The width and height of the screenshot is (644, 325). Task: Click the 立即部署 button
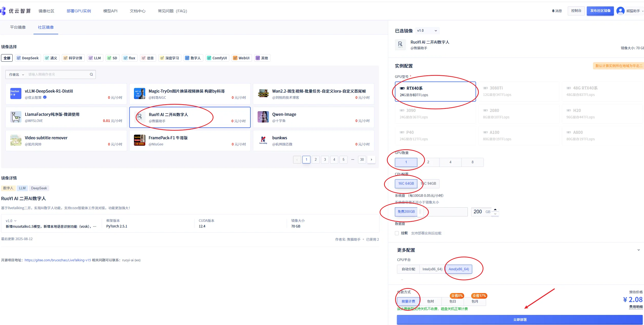pos(520,320)
